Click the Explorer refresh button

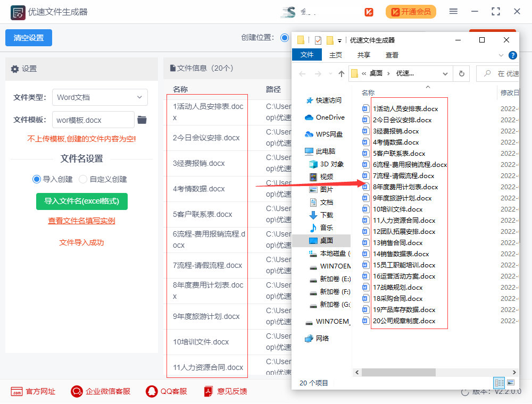(461, 73)
